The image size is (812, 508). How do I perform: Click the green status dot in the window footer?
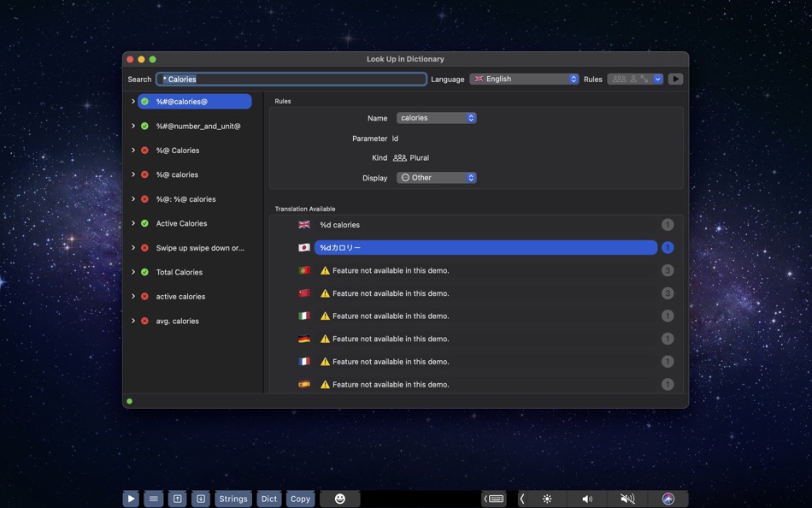point(129,401)
